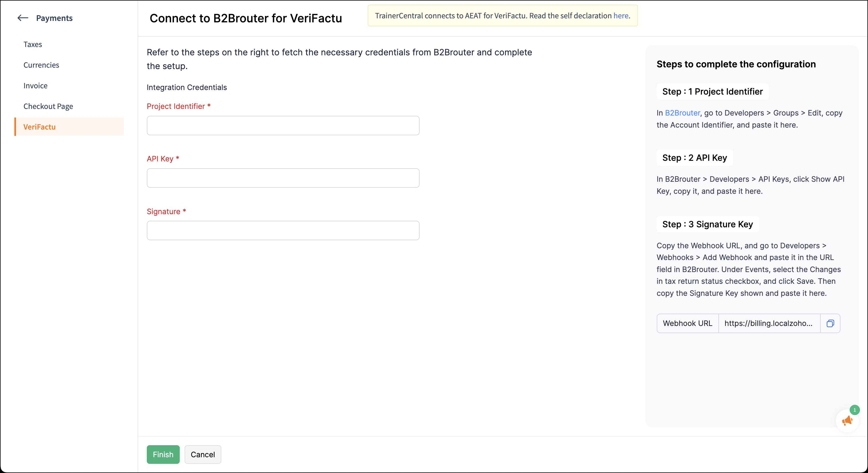Open Taxes settings in sidebar
Image resolution: width=868 pixels, height=473 pixels.
(x=33, y=44)
